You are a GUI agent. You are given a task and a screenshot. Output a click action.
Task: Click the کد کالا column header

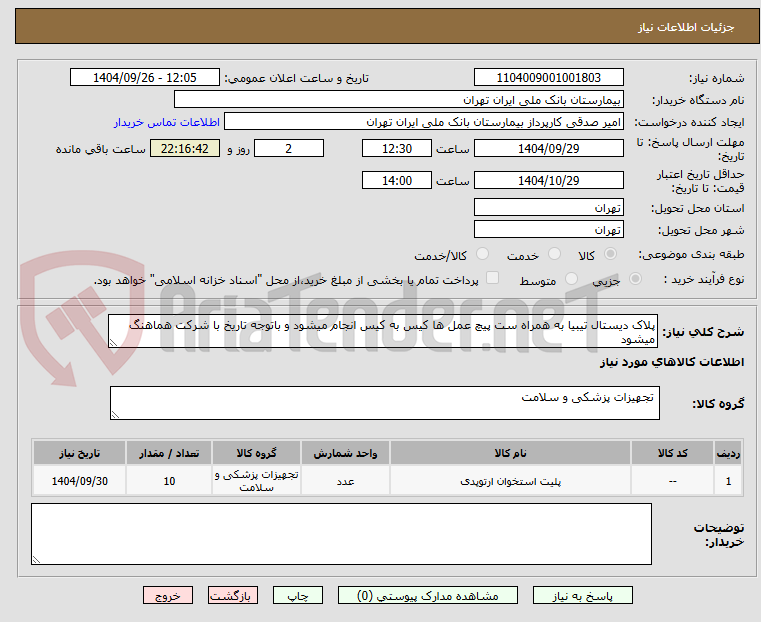coord(672,453)
